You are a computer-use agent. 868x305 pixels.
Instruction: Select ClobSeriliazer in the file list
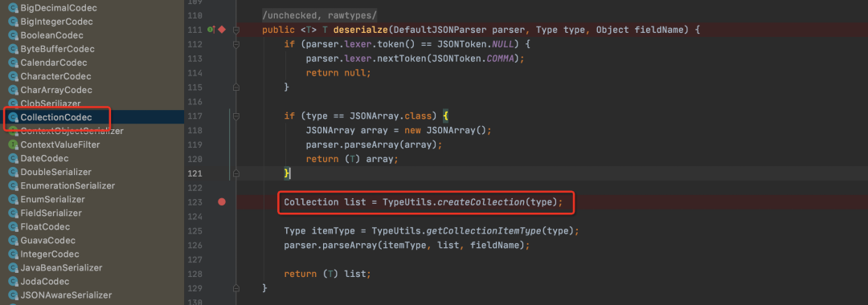click(x=51, y=104)
